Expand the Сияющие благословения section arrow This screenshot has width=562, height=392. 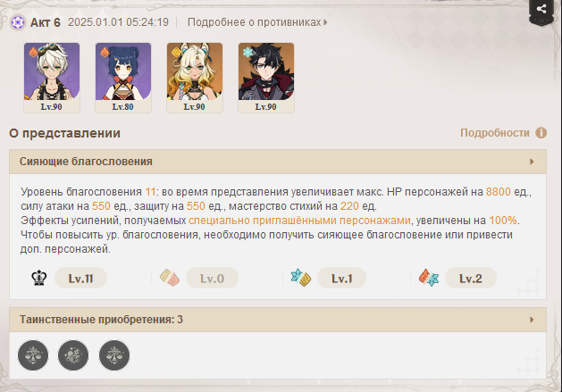pyautogui.click(x=532, y=162)
